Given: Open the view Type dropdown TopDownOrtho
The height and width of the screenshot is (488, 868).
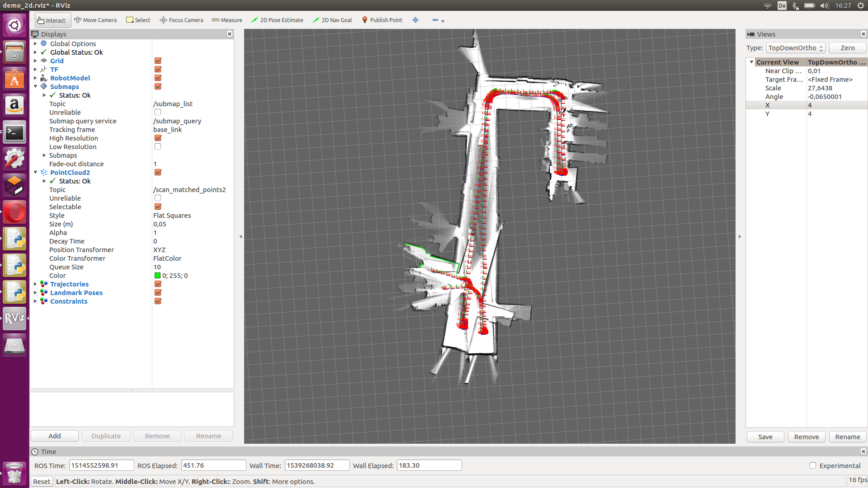Looking at the screenshot, I should [x=796, y=48].
